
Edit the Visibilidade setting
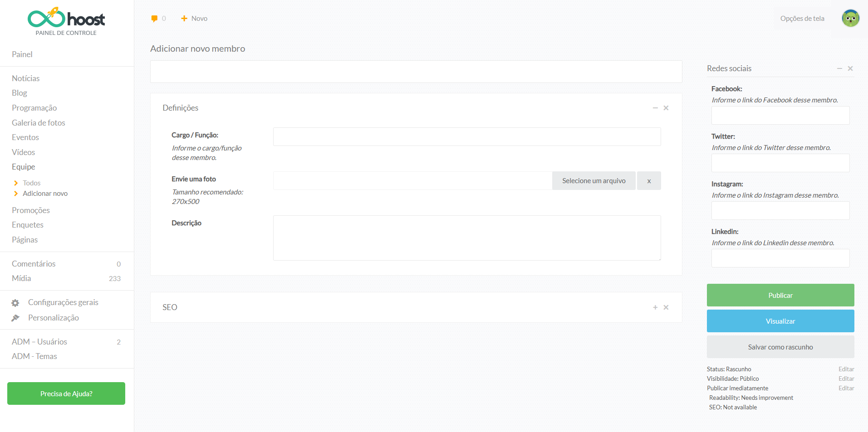[846, 379]
